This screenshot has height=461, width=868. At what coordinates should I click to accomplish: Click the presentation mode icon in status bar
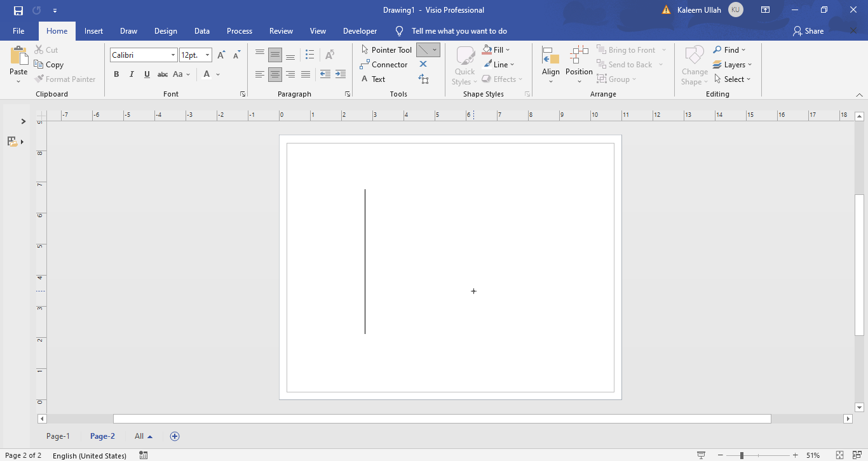coord(700,455)
